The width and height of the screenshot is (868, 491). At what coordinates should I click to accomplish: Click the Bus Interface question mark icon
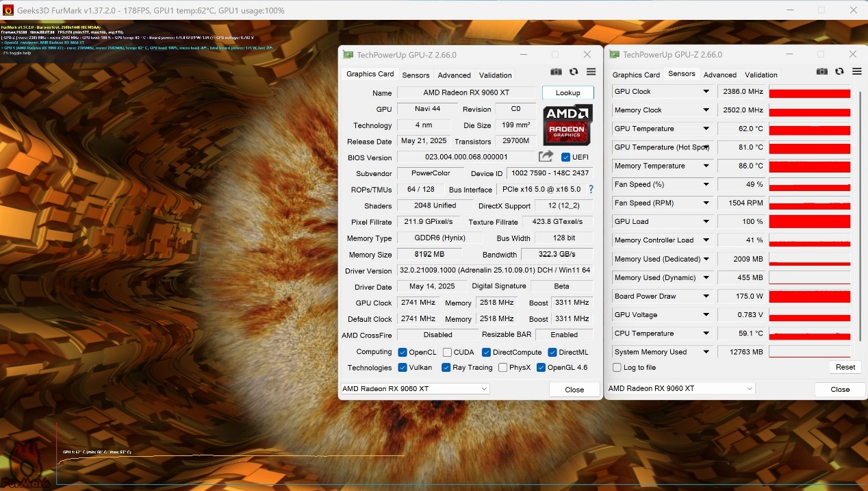(591, 189)
